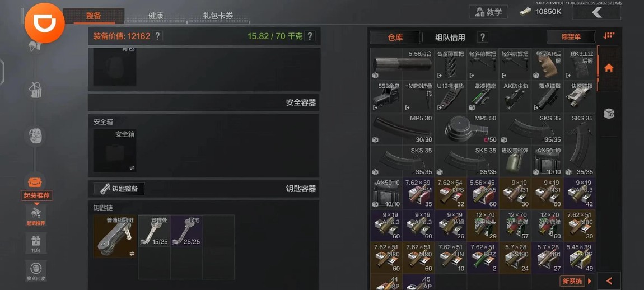Click the 钥匙整备 button
Image resolution: width=644 pixels, height=290 pixels.
(x=119, y=189)
